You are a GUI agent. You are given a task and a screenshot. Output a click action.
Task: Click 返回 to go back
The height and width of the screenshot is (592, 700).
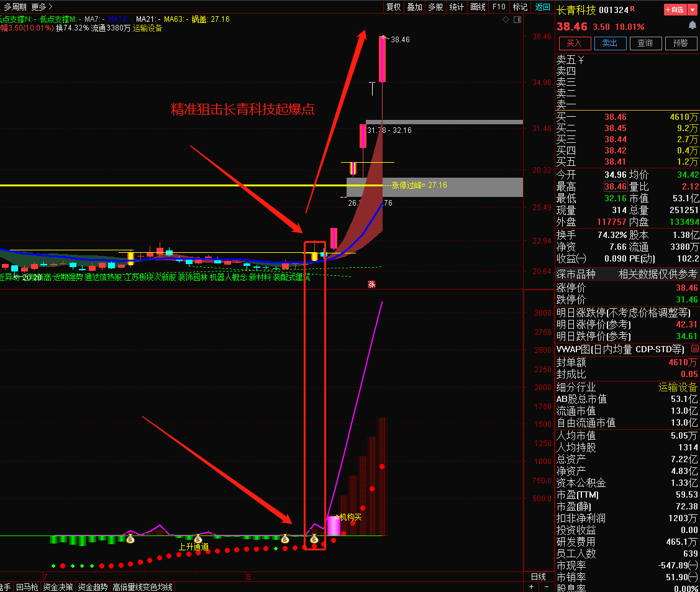coord(542,7)
